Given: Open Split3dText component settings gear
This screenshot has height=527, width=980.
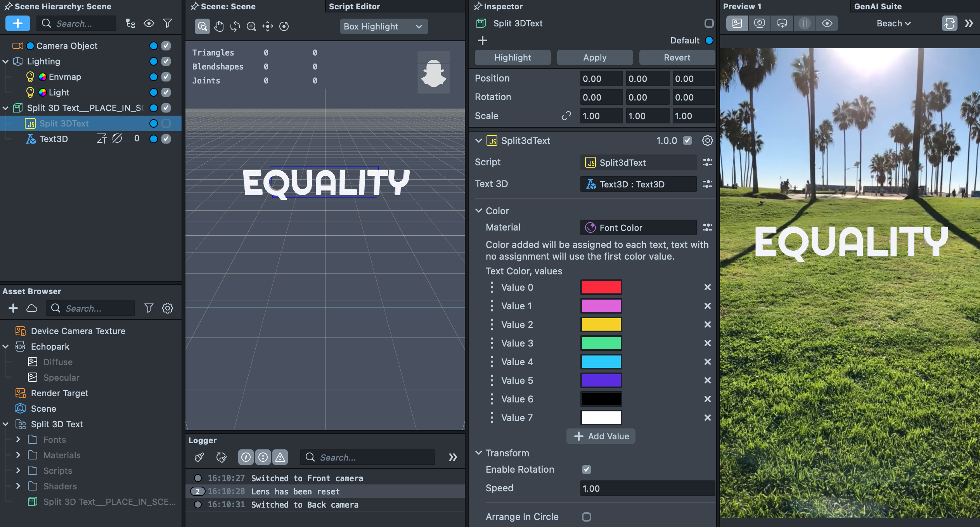Looking at the screenshot, I should coord(707,140).
